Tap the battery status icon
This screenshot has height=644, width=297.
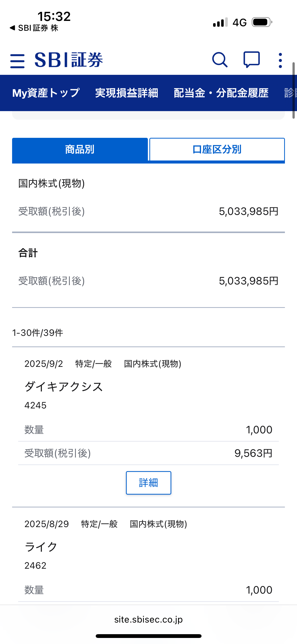[x=262, y=22]
